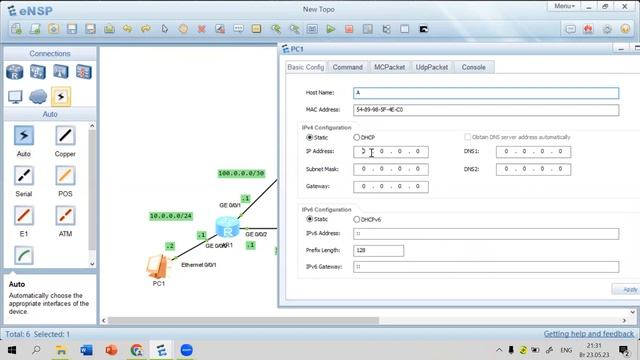Click the 10.0.0.0/24 network label
This screenshot has width=640, height=360.
pos(171,216)
